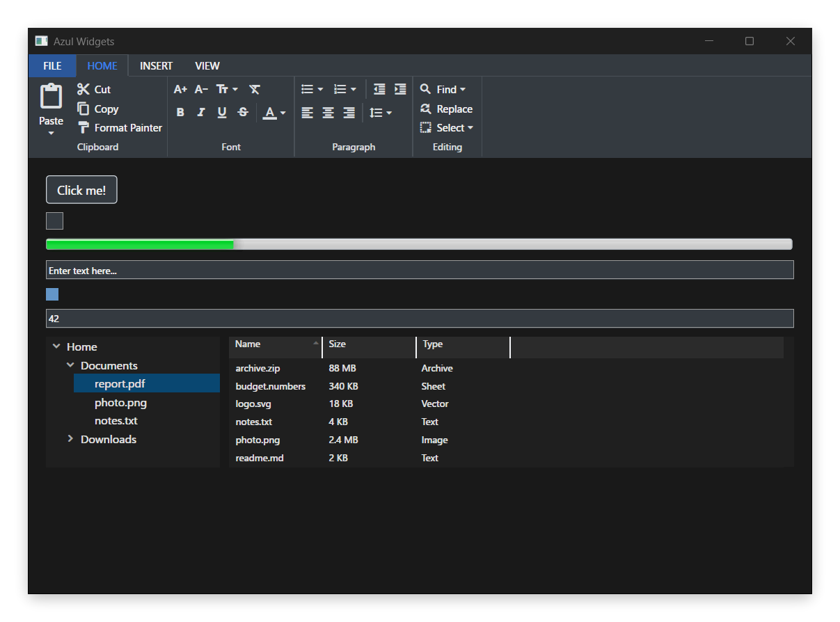Screen dimensions: 840x622
Task: Click the Enter text here field
Action: (x=420, y=270)
